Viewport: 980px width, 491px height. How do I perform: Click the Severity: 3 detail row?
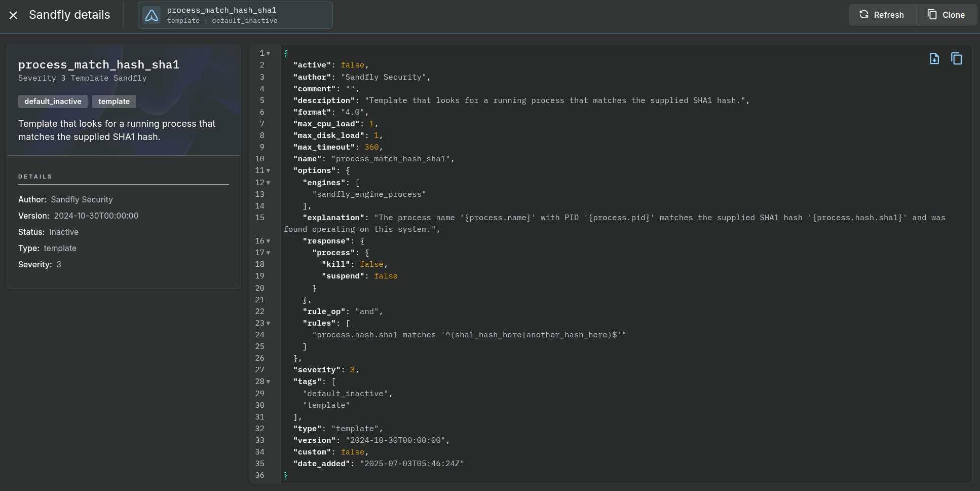40,265
